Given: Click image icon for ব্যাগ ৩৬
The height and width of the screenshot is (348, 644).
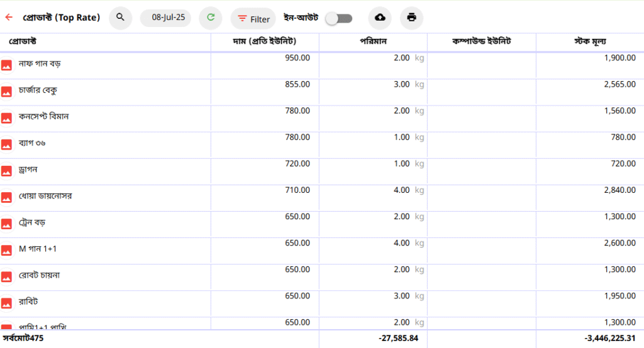Looking at the screenshot, I should pyautogui.click(x=6, y=145).
